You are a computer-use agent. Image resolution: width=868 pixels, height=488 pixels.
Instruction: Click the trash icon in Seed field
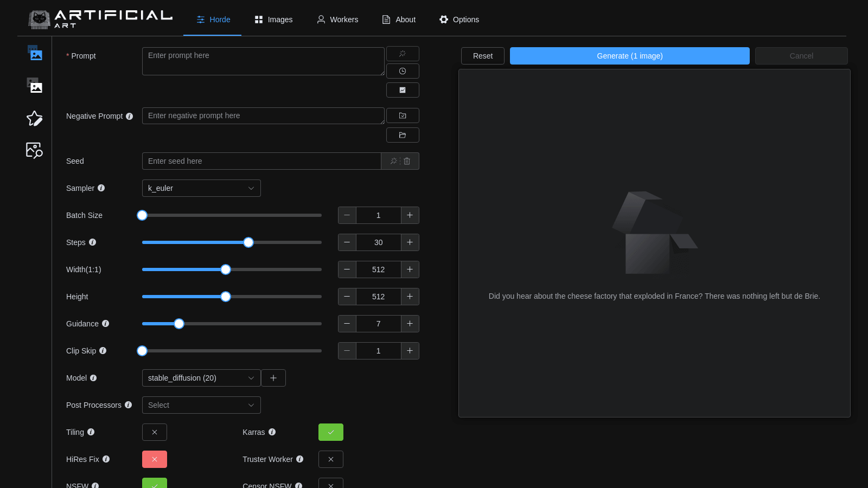click(407, 161)
